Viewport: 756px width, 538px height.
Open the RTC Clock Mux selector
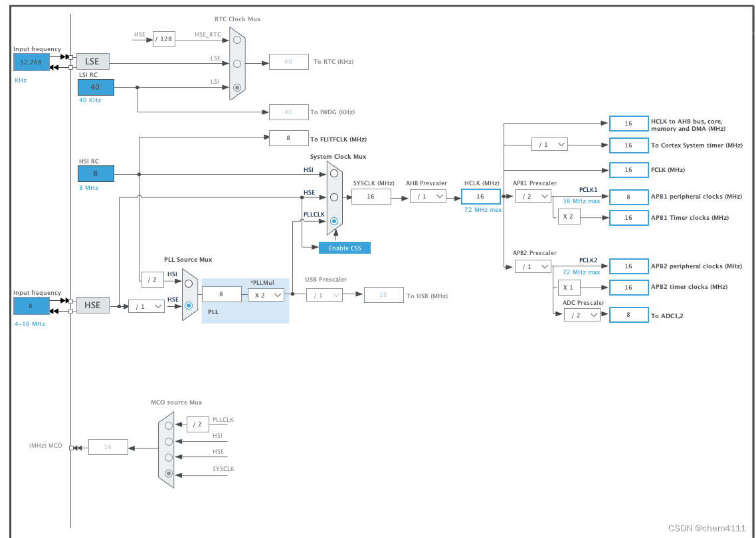click(x=236, y=63)
